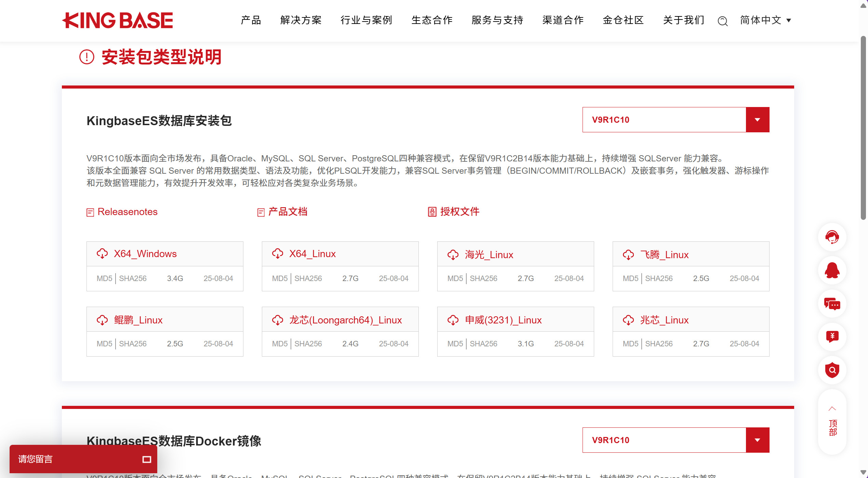The width and height of the screenshot is (868, 478).
Task: Click the 鲲鹏_Linux cloud download icon
Action: [x=102, y=320]
